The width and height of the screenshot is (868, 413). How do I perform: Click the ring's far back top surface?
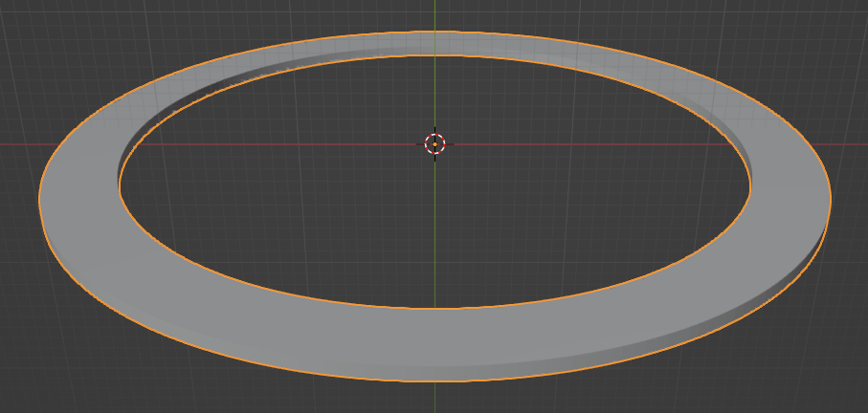pyautogui.click(x=434, y=44)
